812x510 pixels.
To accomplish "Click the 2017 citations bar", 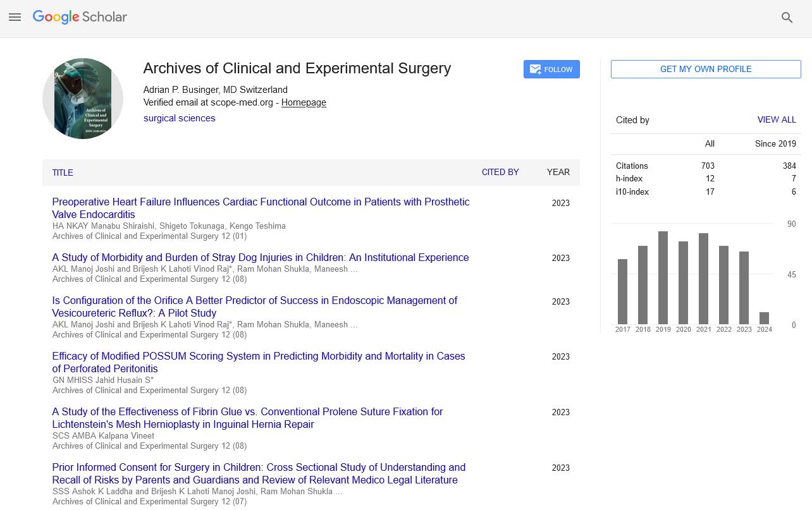I will click(623, 291).
